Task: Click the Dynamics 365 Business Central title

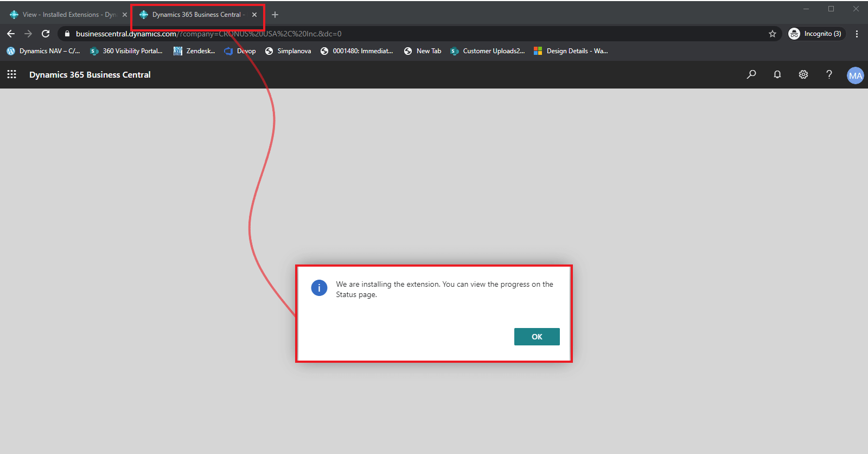Action: coord(90,74)
